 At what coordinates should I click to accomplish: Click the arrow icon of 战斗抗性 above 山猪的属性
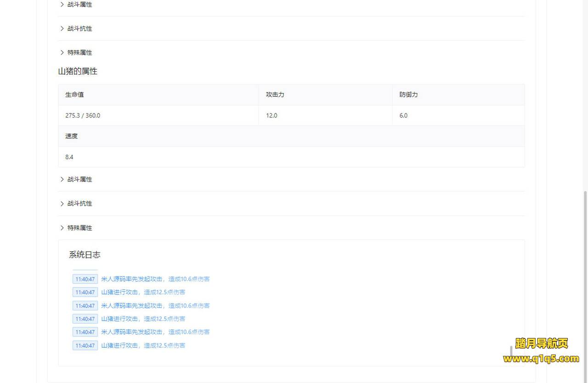(62, 28)
